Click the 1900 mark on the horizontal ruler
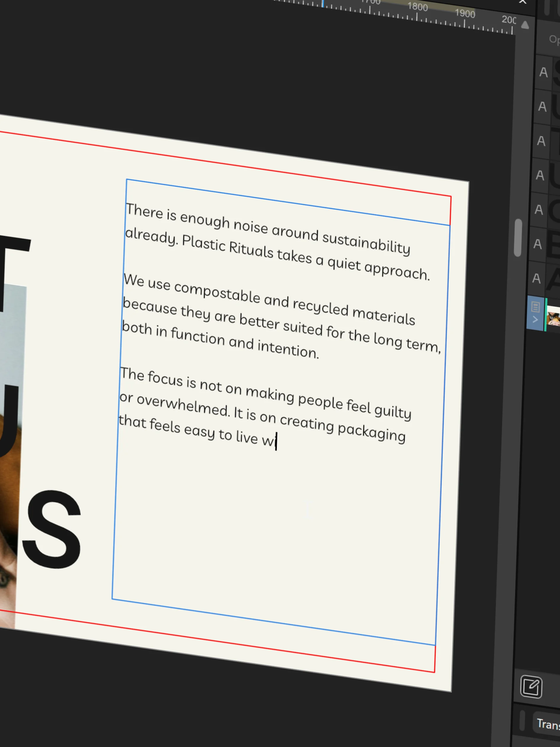Viewport: 560px width, 747px height. pyautogui.click(x=465, y=14)
